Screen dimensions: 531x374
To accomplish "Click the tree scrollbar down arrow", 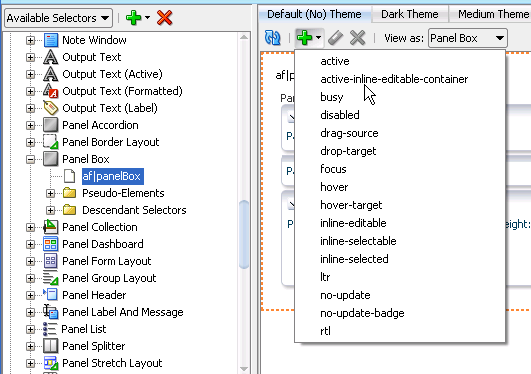I will pos(244,369).
